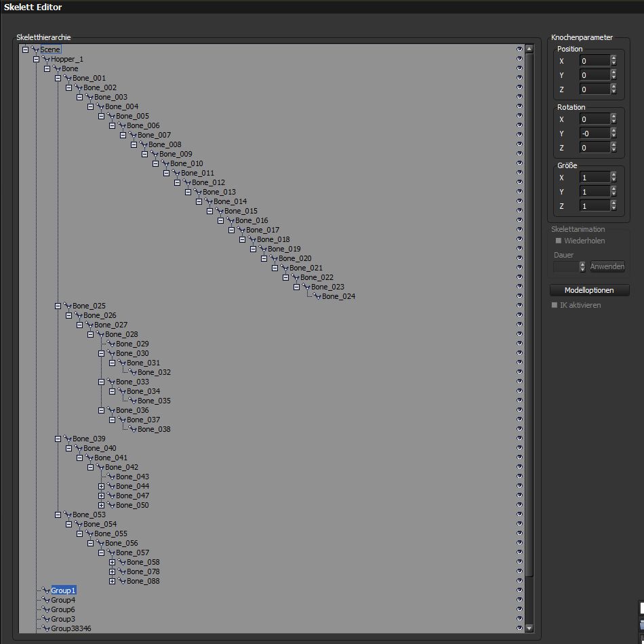Select the Group38346 entry

pyautogui.click(x=71, y=628)
